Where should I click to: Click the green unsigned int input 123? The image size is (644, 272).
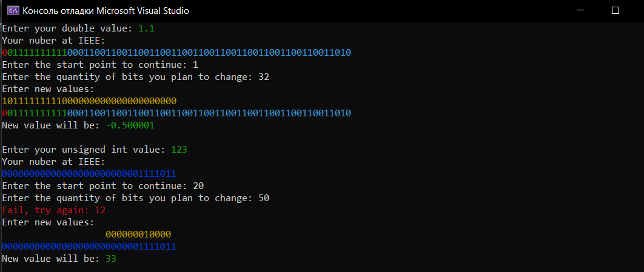[x=179, y=150]
